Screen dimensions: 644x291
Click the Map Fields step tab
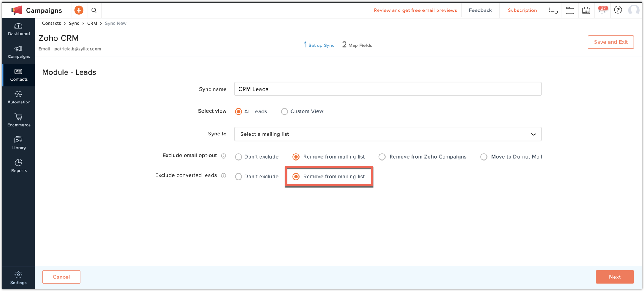357,45
